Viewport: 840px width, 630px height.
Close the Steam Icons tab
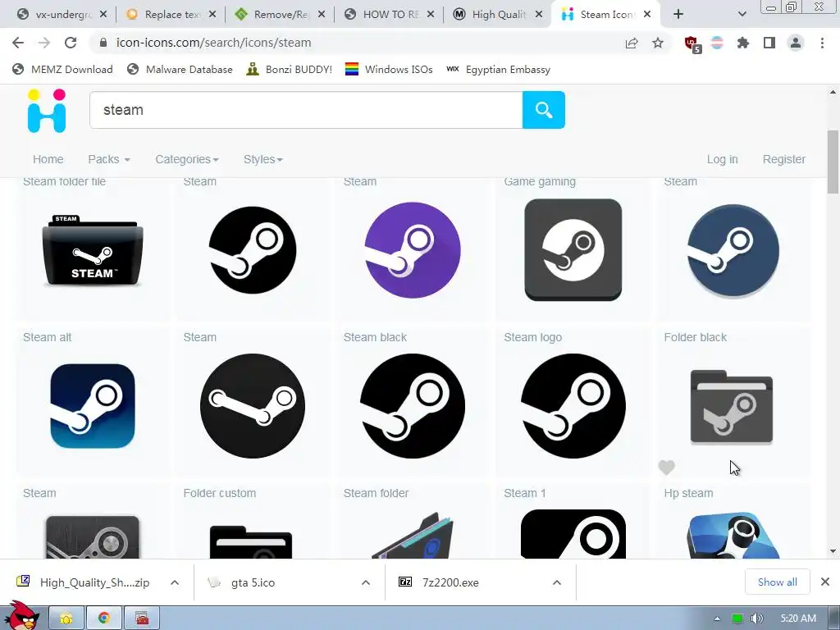point(647,15)
